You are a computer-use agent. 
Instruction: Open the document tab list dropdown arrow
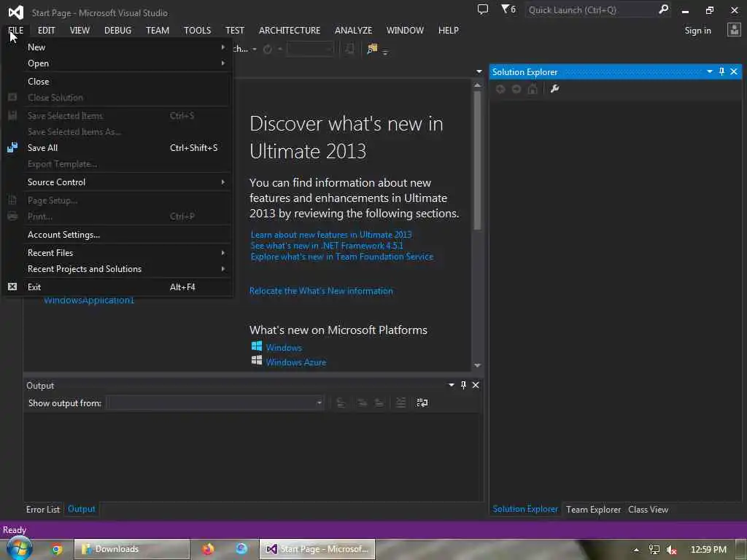(x=479, y=71)
